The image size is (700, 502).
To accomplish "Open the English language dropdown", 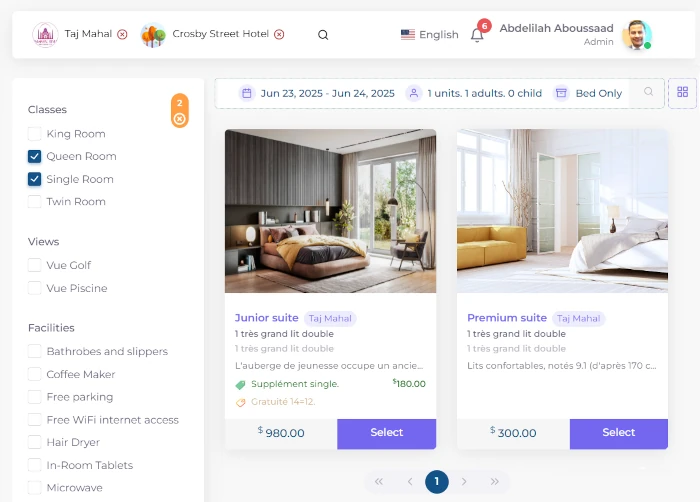I will 429,35.
